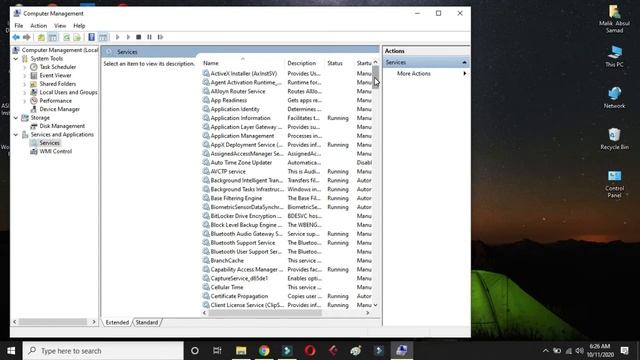Expand the Task Scheduler node

pyautogui.click(x=25, y=67)
